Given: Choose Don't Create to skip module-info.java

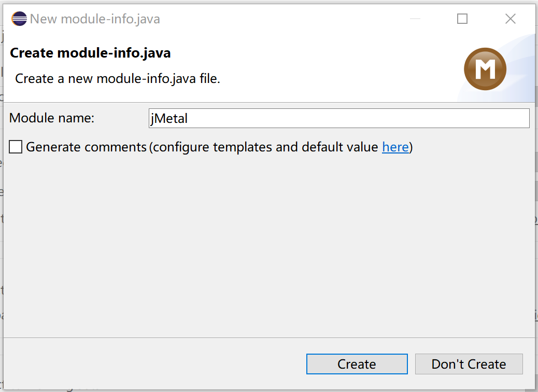Looking at the screenshot, I should coord(469,364).
